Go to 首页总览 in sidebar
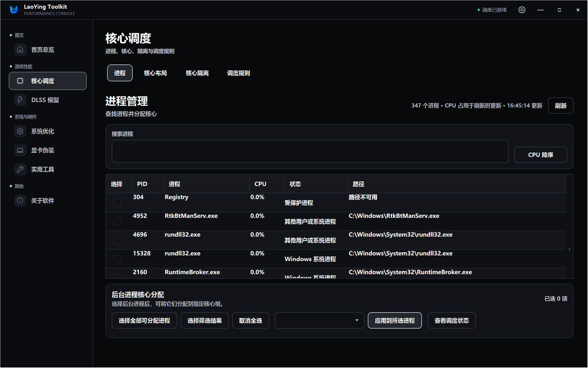The image size is (588, 368). (48, 50)
